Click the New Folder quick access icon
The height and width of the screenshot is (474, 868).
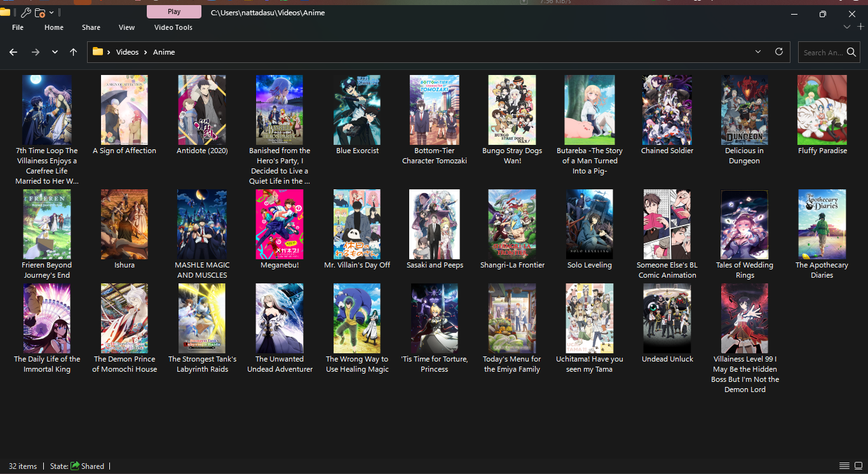click(x=40, y=13)
